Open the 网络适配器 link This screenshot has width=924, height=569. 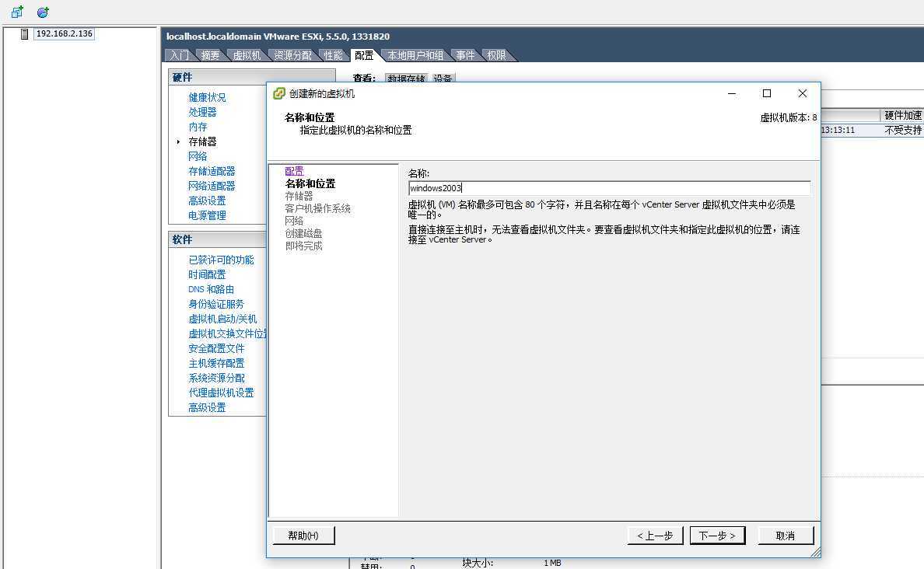(212, 186)
